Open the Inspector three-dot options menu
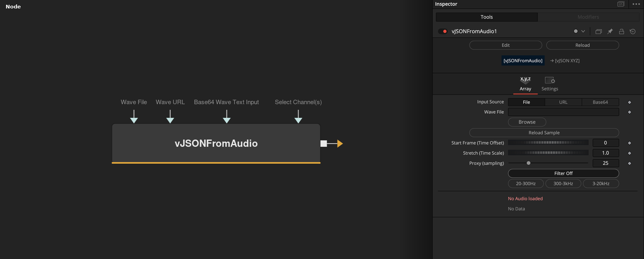This screenshot has height=259, width=644. click(636, 4)
